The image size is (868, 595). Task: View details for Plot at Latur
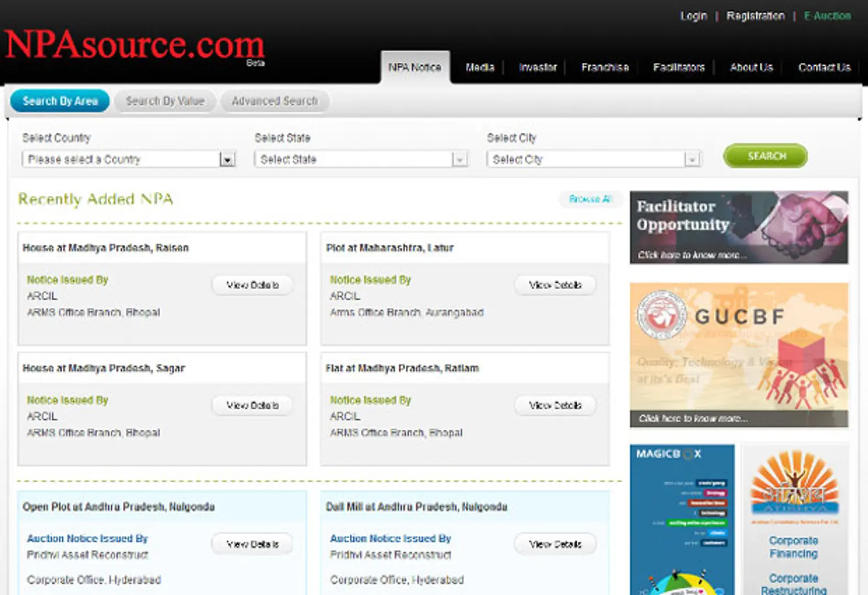555,285
